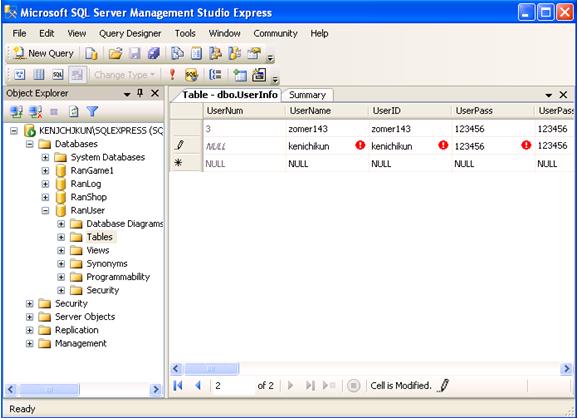
Task: Click the Properties Window toolbar icon
Action: click(x=254, y=54)
